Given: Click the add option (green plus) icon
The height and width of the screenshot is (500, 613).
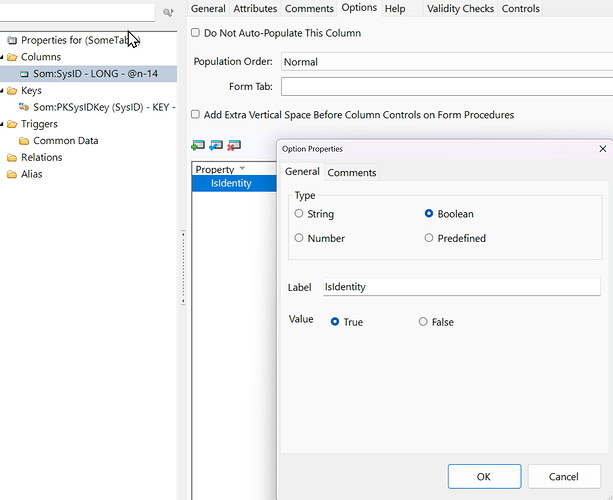Looking at the screenshot, I should click(198, 146).
